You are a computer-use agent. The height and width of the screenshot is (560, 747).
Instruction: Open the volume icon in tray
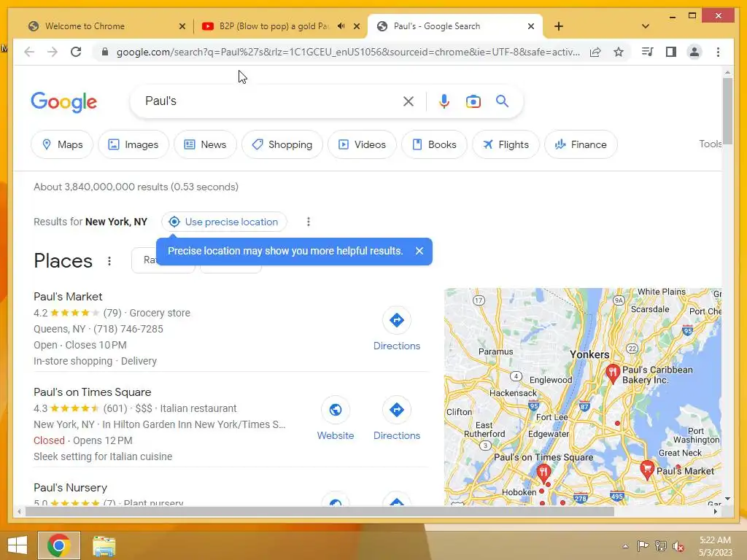click(x=678, y=546)
